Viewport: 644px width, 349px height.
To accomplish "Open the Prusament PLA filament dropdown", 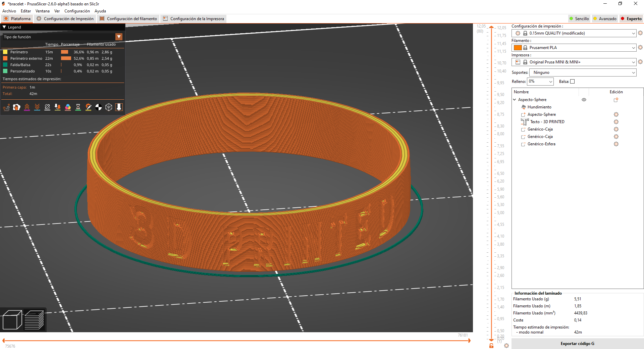I will [574, 48].
